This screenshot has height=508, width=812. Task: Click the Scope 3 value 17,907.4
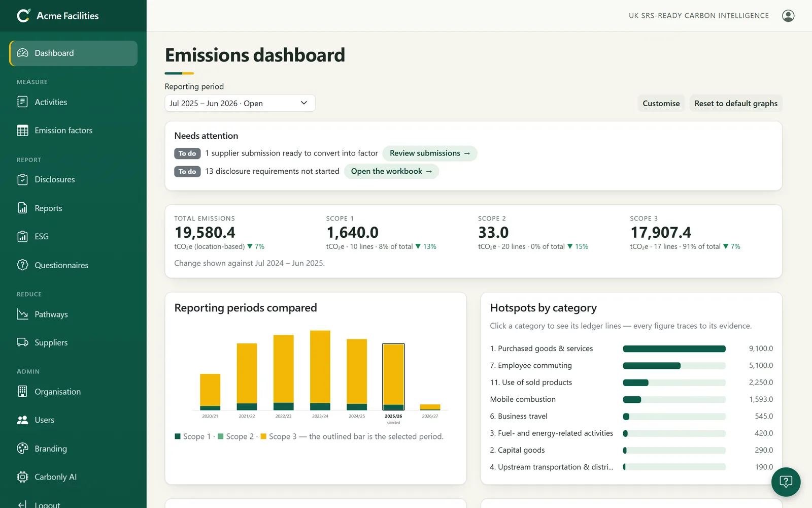661,233
